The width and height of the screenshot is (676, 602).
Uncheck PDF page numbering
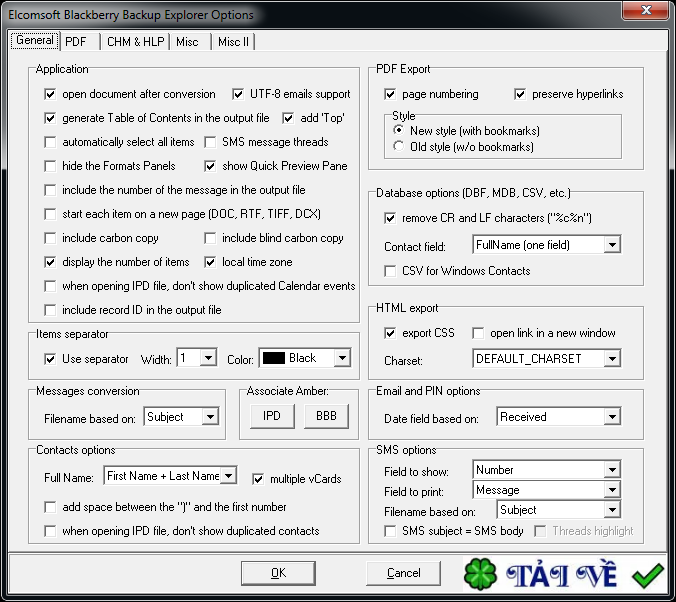(x=390, y=94)
